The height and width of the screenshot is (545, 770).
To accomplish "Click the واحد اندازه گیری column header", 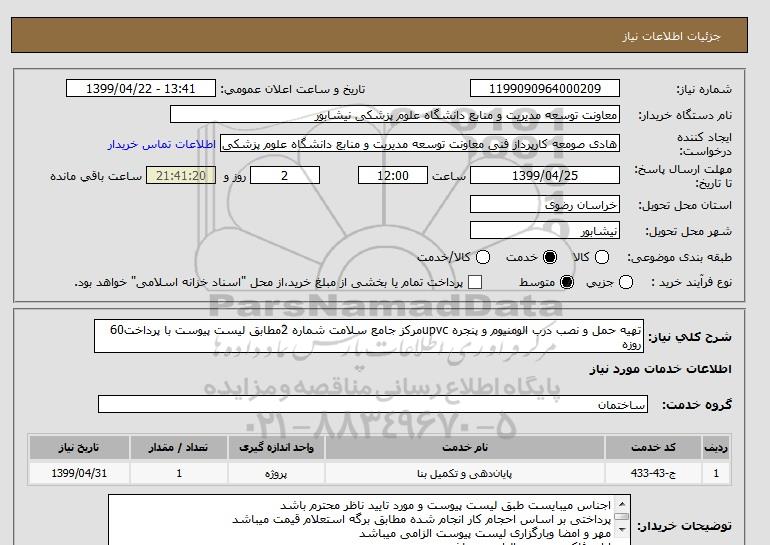I will [x=276, y=447].
